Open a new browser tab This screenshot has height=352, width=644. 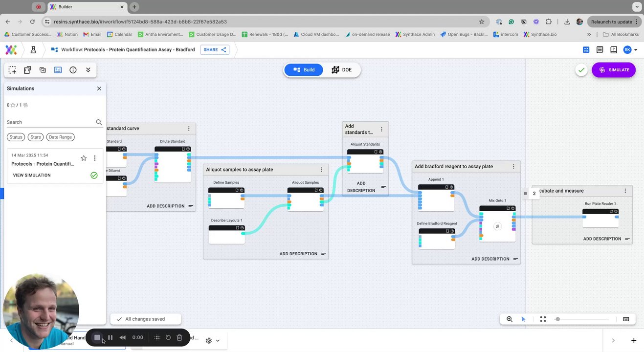(134, 7)
